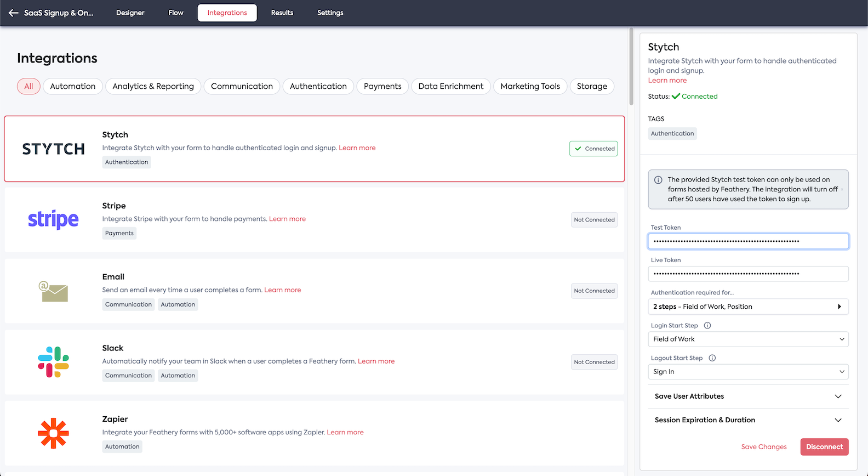
Task: Disconnect the Stytch integration
Action: [x=825, y=447]
